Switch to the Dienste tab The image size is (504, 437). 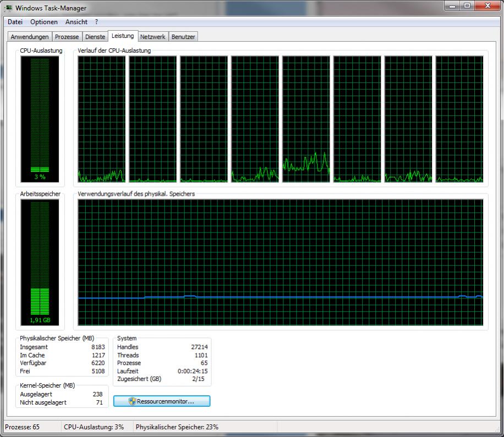[95, 37]
